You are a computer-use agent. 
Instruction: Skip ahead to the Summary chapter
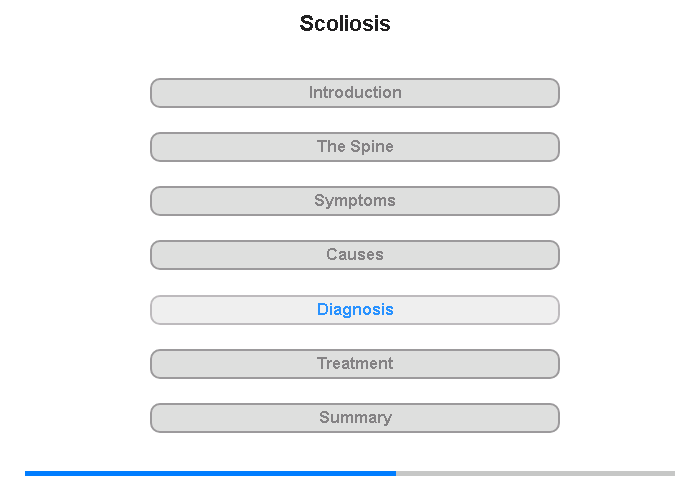tap(355, 418)
